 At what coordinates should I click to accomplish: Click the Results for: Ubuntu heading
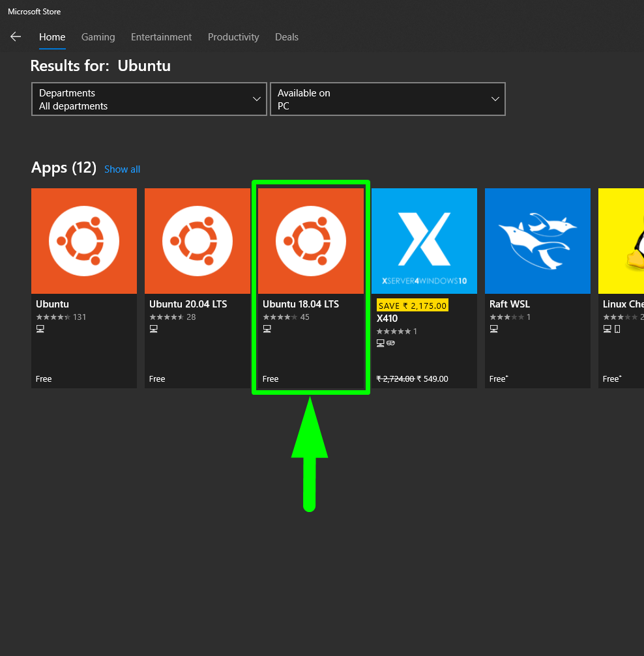[x=100, y=66]
